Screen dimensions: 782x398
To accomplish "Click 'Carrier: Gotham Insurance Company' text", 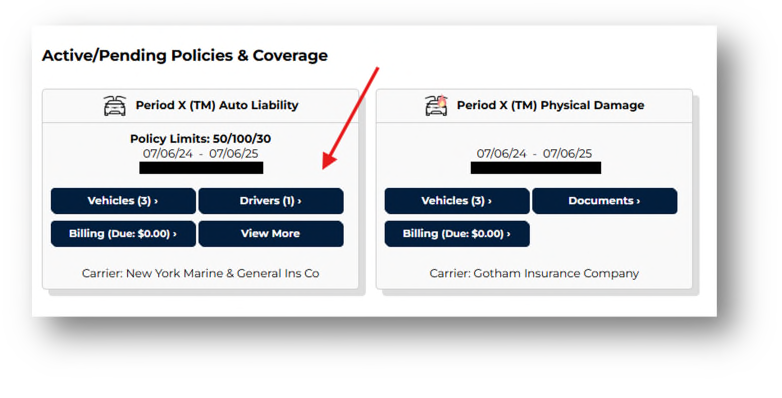I will [534, 273].
